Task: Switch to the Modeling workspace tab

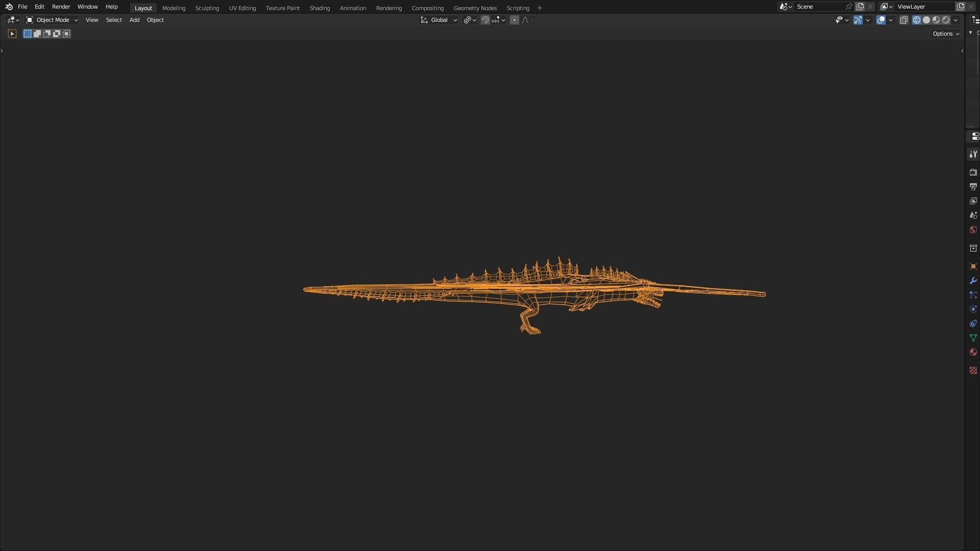Action: [x=174, y=8]
